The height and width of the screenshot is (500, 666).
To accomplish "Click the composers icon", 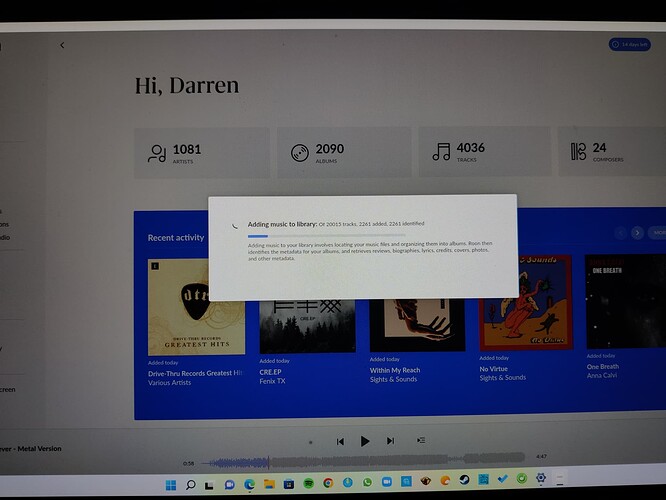I will pyautogui.click(x=578, y=151).
